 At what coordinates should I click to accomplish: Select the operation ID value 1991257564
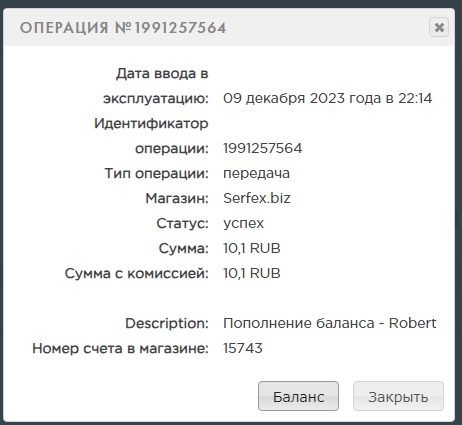coord(263,148)
